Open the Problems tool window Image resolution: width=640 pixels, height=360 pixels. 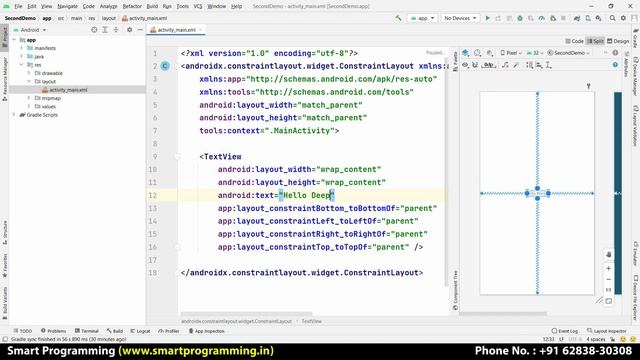53,331
